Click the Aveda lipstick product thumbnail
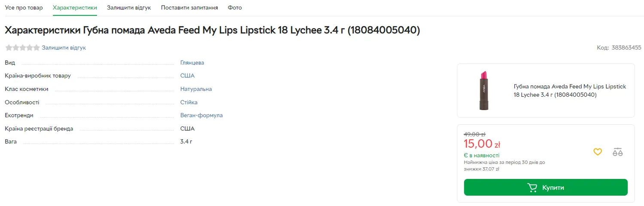 pos(484,90)
